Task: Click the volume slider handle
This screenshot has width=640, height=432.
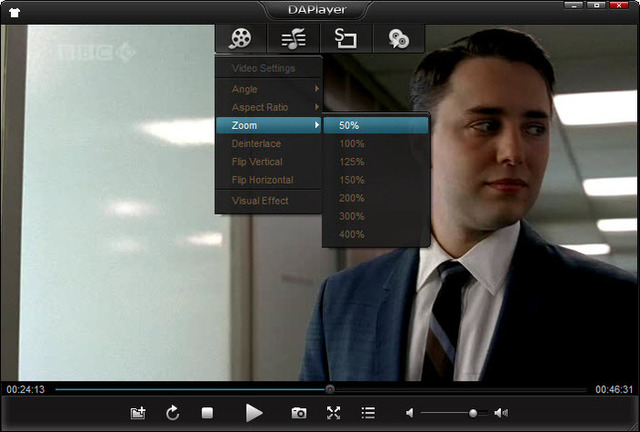Action: point(473,412)
